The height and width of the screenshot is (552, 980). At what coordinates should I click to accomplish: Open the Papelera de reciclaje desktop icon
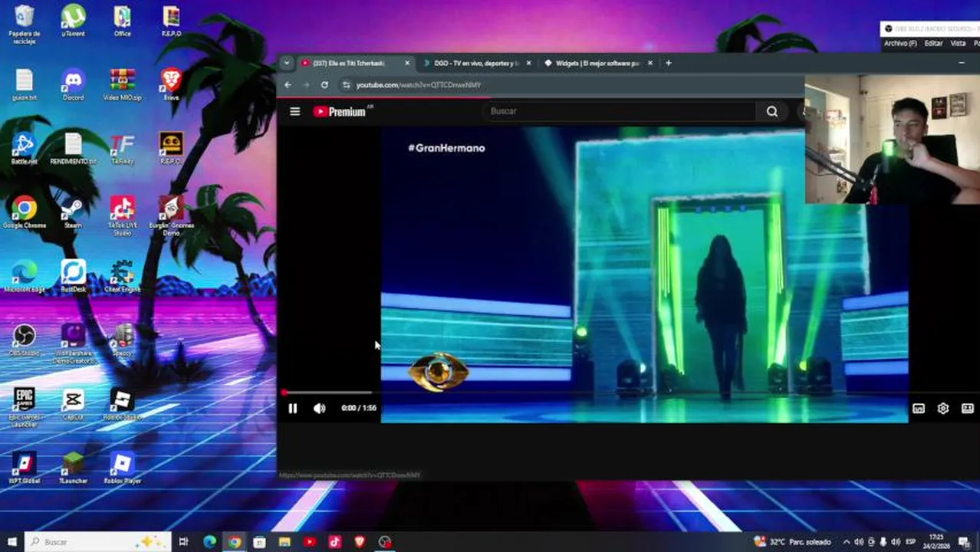pos(25,23)
